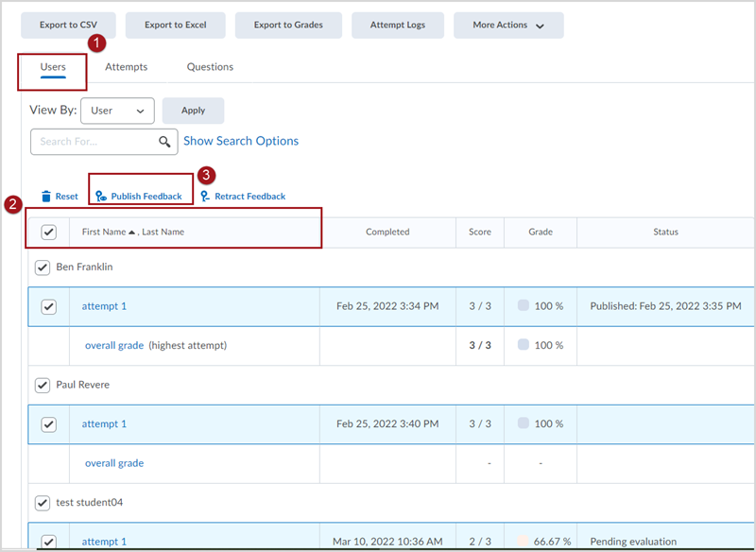Toggle Paul Revere's attempt 1 checkbox
Image resolution: width=756 pixels, height=552 pixels.
(49, 424)
